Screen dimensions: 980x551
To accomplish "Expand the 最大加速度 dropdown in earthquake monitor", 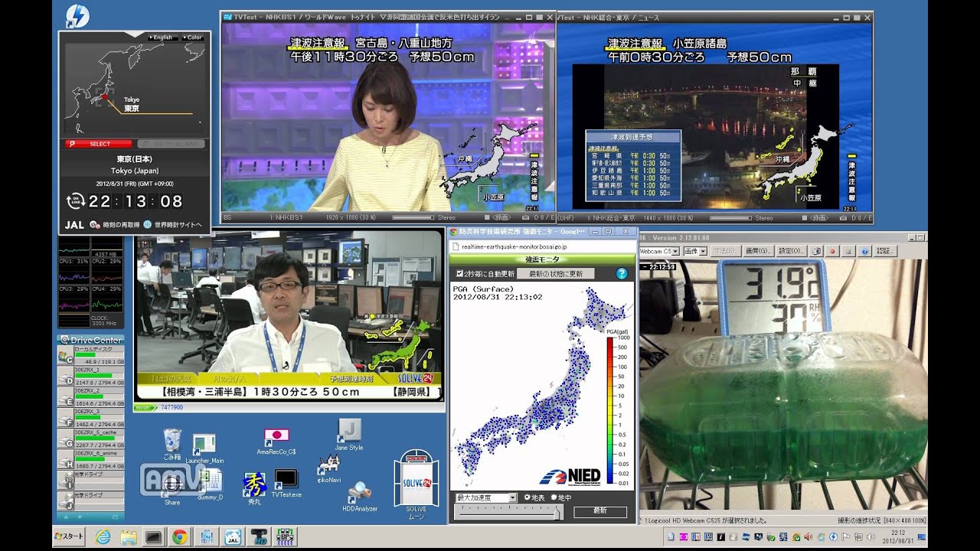I will point(486,497).
